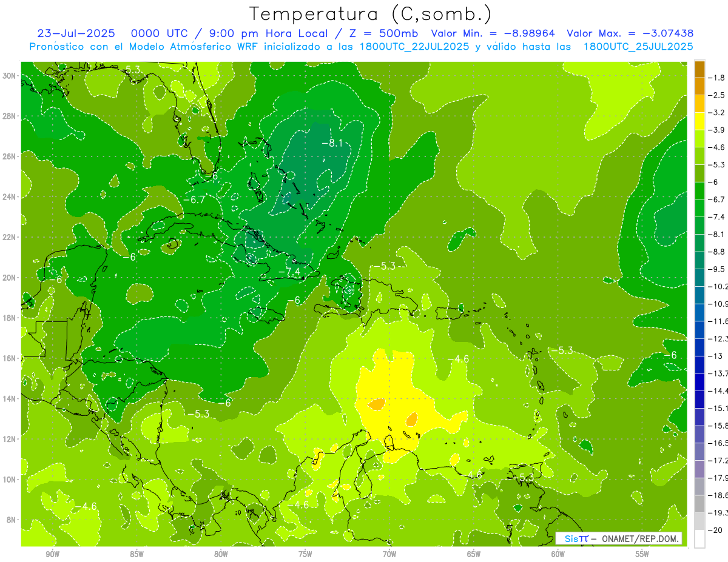Click the 16N latitude axis label
Viewport: 728px width, 562px height.
tap(10, 358)
